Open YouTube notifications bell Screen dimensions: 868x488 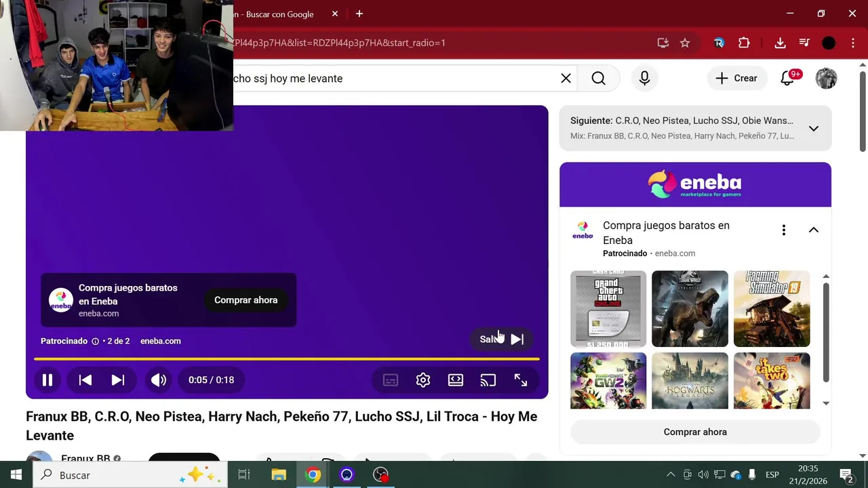click(788, 79)
